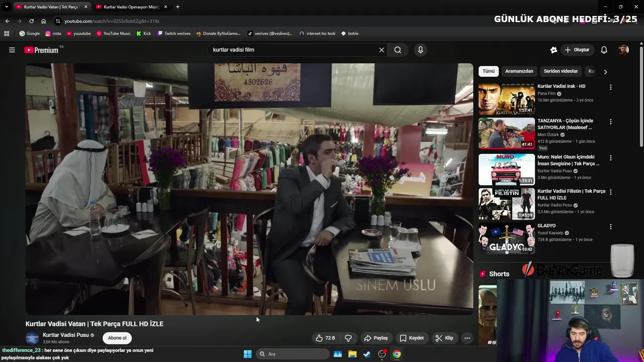Close the Kurtlar Vadisi Operasyon tab
This screenshot has height=362, width=644.
click(x=166, y=7)
